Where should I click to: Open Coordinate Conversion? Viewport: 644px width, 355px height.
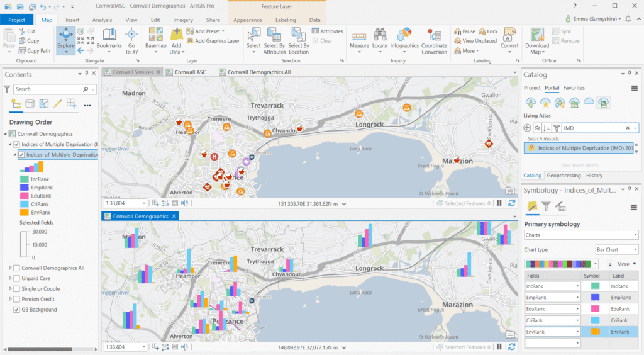click(x=434, y=40)
